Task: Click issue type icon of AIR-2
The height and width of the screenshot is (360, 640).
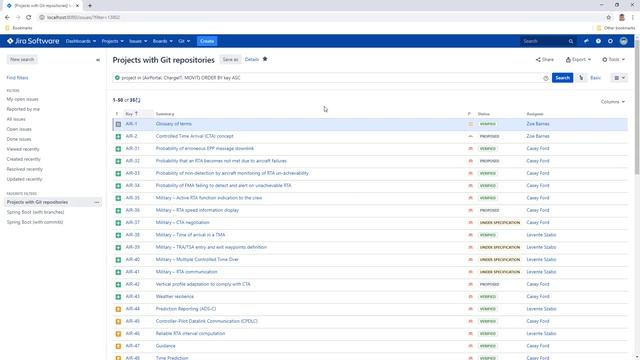Action: [118, 136]
